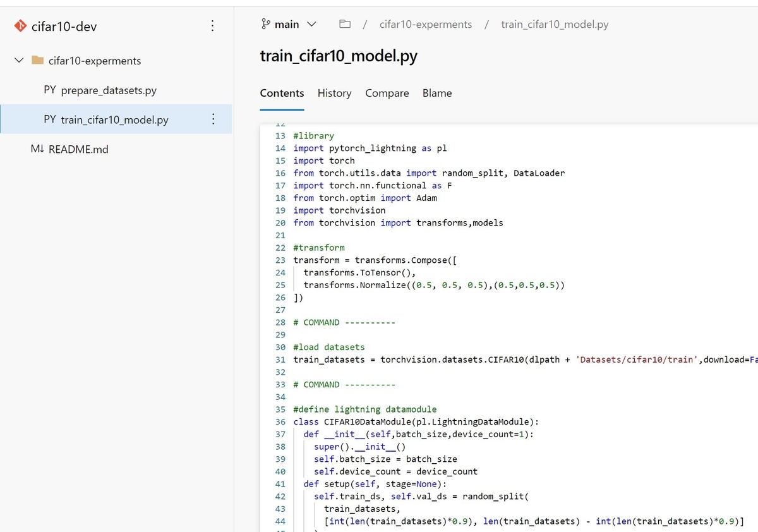The width and height of the screenshot is (758, 532).
Task: Click the Markdown icon beside README.md
Action: (37, 149)
